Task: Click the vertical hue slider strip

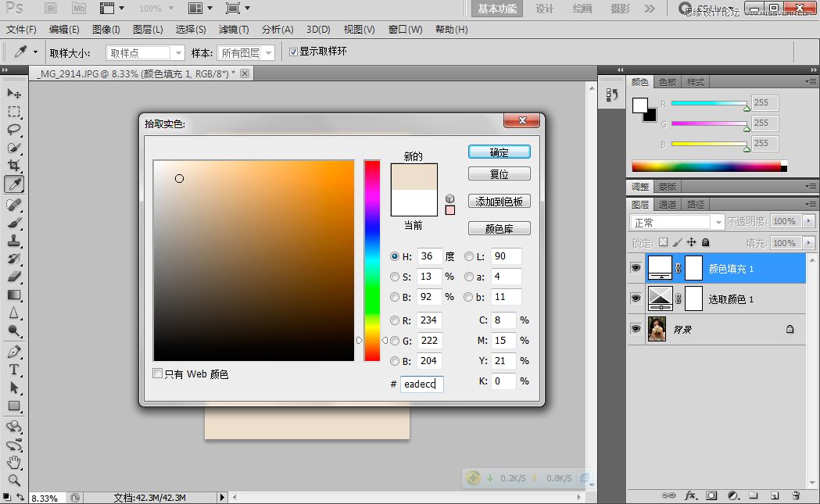Action: pos(372,260)
